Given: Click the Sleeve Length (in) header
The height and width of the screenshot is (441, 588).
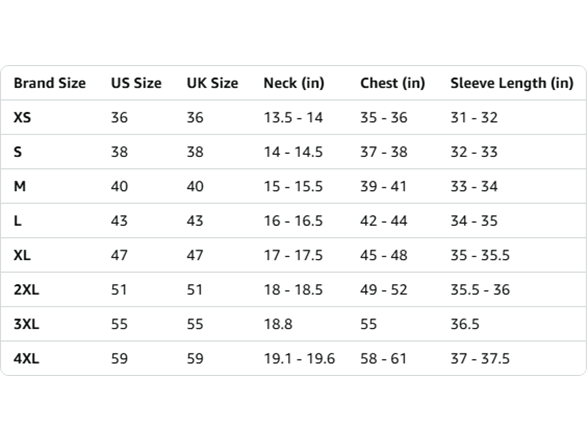Looking at the screenshot, I should [512, 83].
